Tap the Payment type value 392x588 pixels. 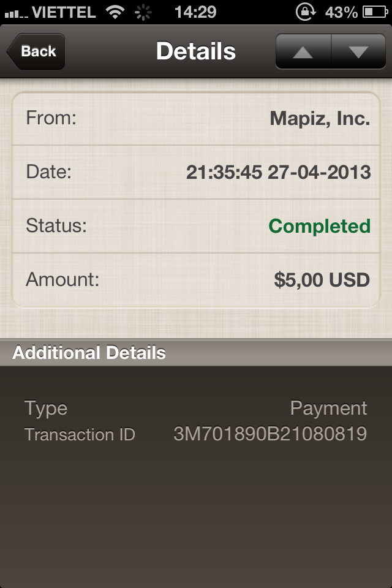[328, 408]
